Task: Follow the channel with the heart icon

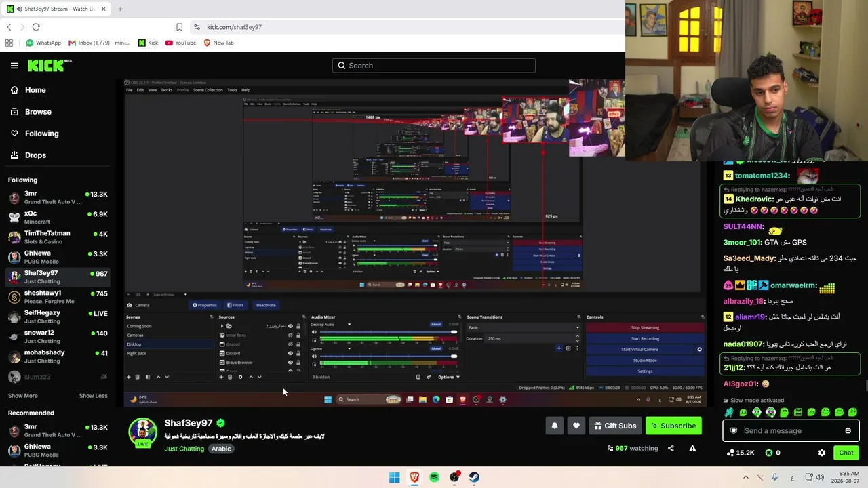Action: [576, 426]
